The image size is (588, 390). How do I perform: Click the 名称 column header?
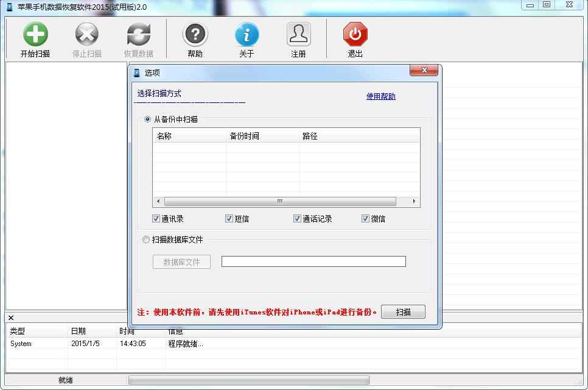pos(190,136)
